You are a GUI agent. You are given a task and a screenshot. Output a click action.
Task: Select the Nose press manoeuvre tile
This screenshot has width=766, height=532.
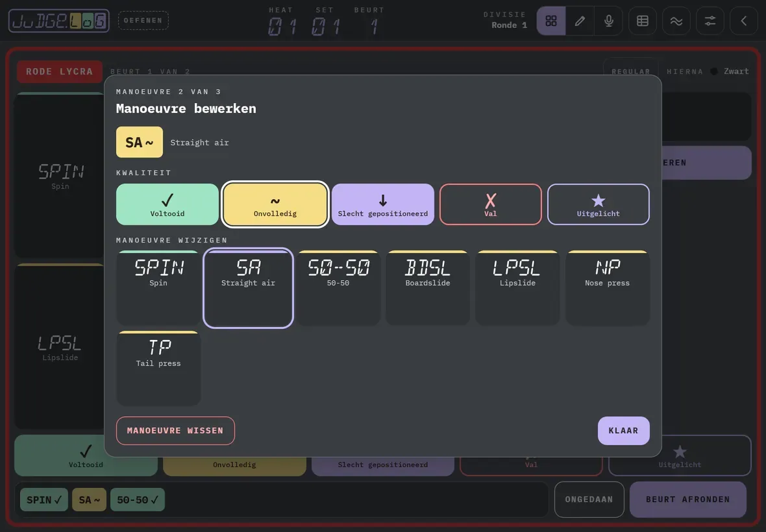pyautogui.click(x=607, y=288)
